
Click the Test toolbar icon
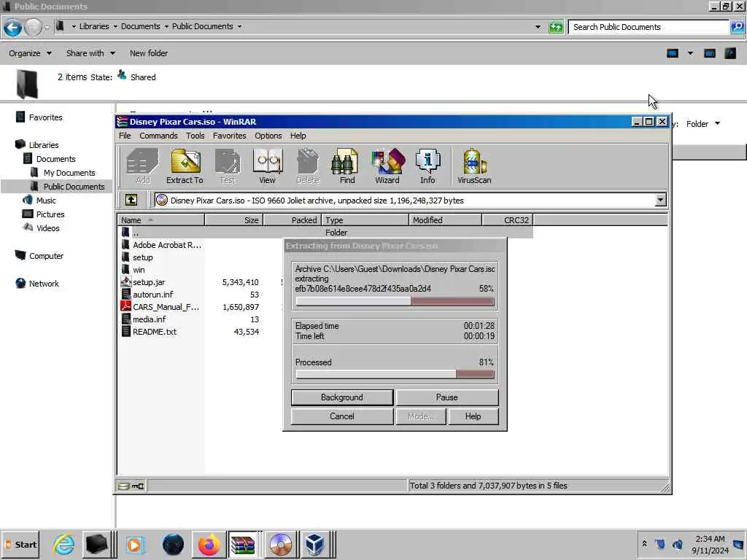(228, 166)
